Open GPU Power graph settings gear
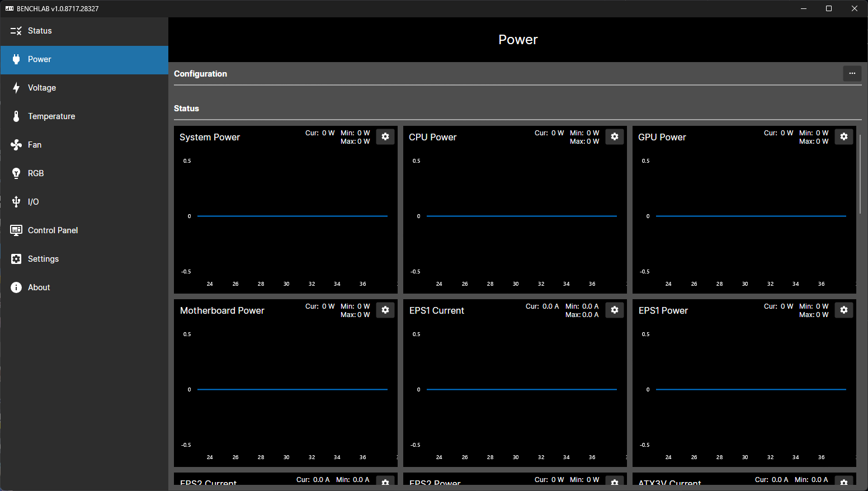The width and height of the screenshot is (868, 491). click(844, 136)
